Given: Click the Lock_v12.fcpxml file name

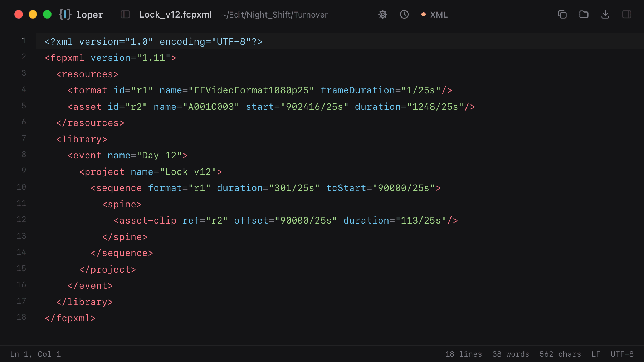Looking at the screenshot, I should point(176,15).
